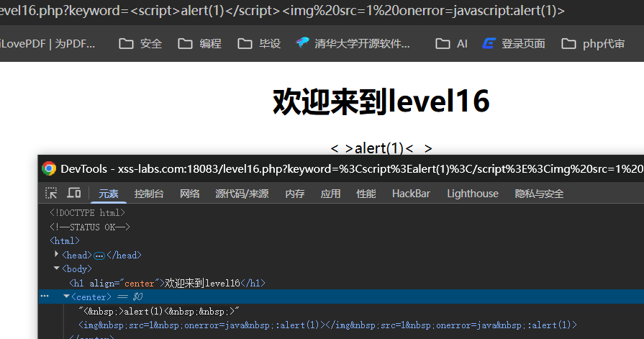Switch to the 应用 tab
Viewport: 644px width, 339px height.
click(330, 194)
